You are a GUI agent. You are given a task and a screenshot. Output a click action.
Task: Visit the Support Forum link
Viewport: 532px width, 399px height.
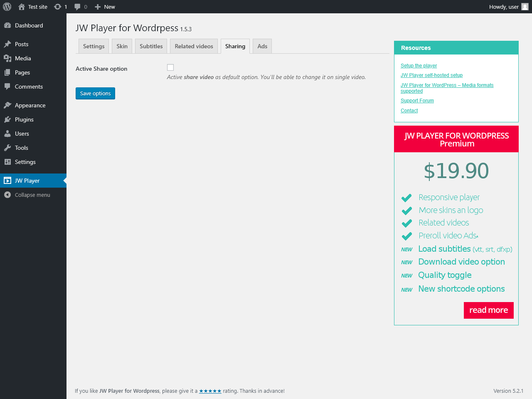(417, 101)
